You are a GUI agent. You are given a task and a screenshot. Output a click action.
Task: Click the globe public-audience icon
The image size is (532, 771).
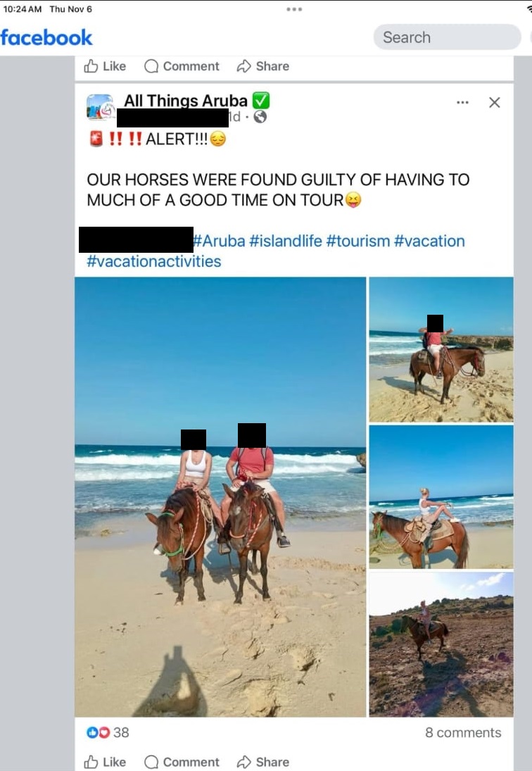coord(260,117)
